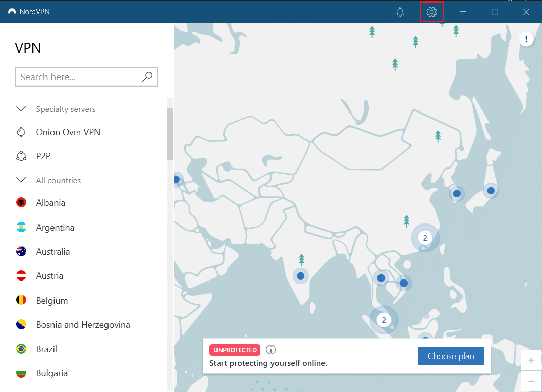
Task: Click the Albania flag icon
Action: tap(21, 203)
